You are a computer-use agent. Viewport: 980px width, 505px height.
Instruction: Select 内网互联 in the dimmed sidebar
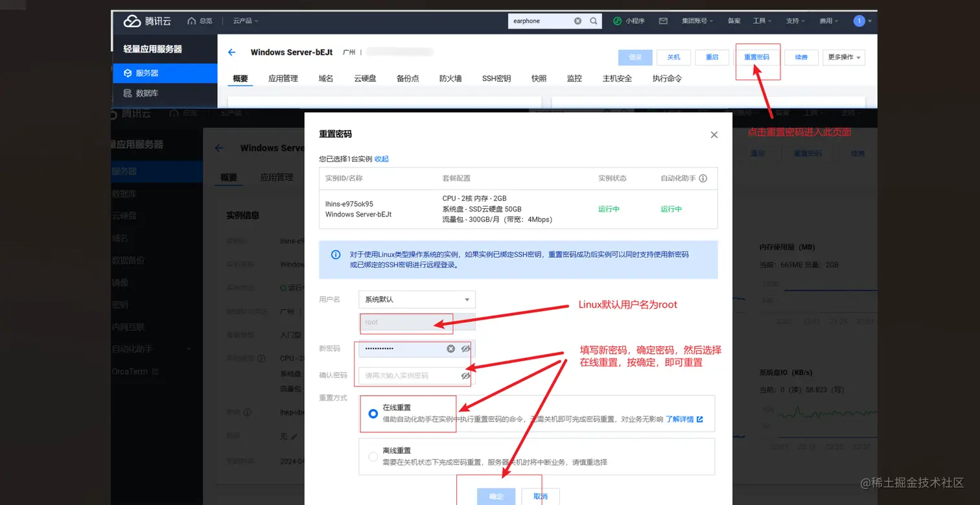click(128, 327)
